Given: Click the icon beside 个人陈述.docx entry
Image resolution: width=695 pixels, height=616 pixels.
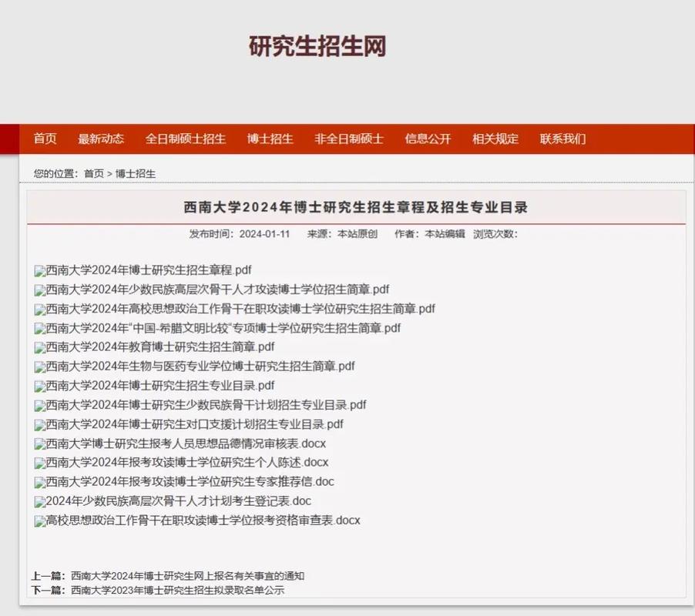Looking at the screenshot, I should (38, 462).
